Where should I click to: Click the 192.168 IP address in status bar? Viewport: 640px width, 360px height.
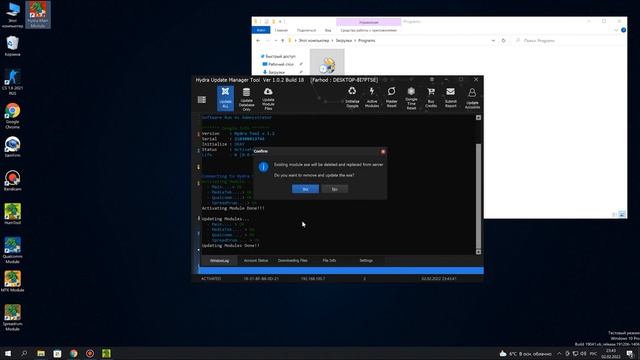coord(313,279)
